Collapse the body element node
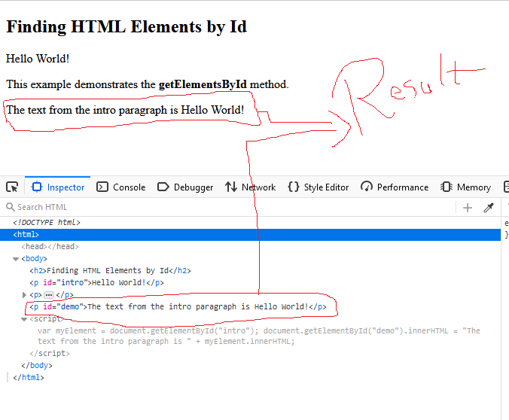The width and height of the screenshot is (509, 420). pos(16,259)
